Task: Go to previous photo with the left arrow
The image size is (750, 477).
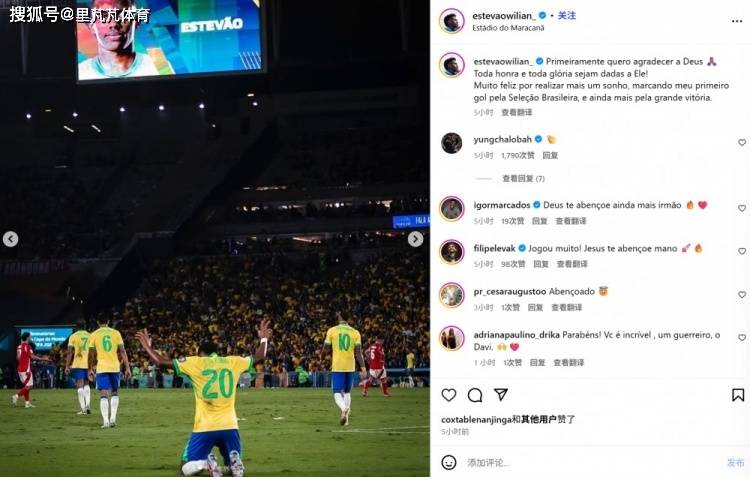Action: click(11, 239)
